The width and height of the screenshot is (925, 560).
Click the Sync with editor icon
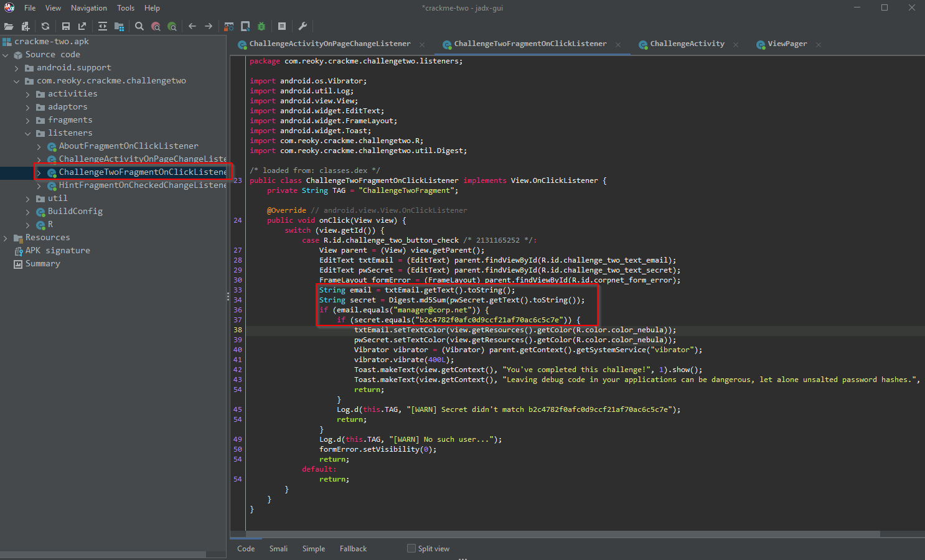coord(103,26)
